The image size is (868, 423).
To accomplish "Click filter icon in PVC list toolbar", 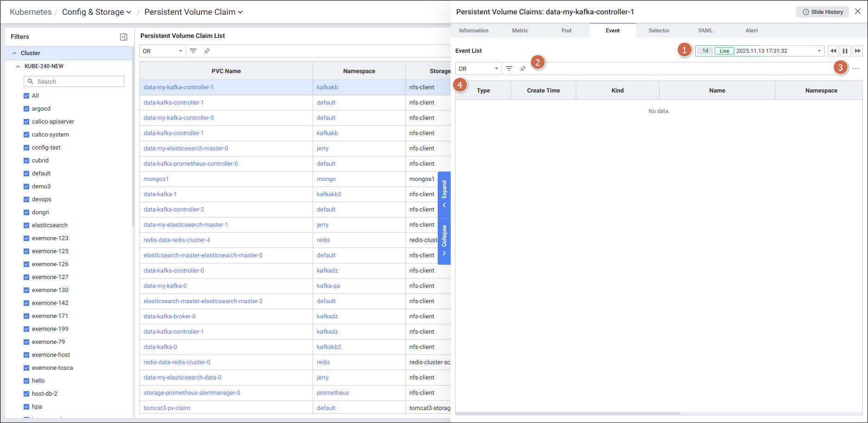I will [x=193, y=51].
